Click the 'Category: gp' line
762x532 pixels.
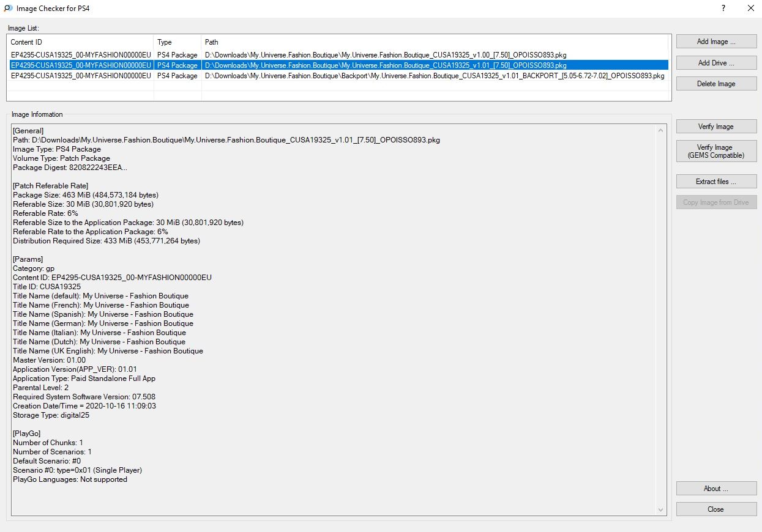tap(34, 268)
